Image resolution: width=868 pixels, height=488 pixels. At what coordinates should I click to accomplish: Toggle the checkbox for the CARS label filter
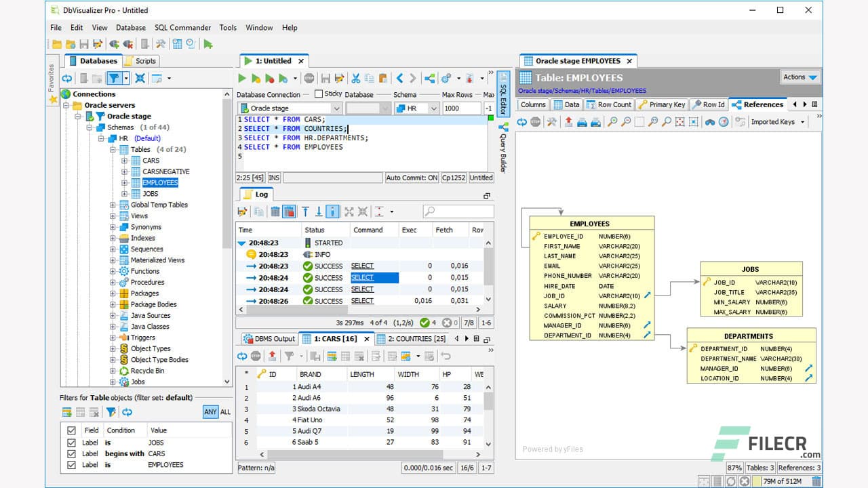71,453
